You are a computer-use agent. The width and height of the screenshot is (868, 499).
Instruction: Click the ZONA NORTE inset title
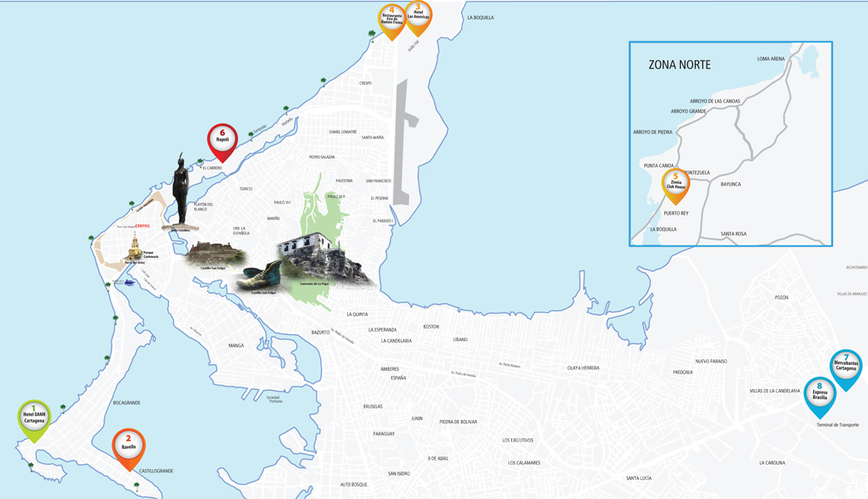click(x=679, y=65)
